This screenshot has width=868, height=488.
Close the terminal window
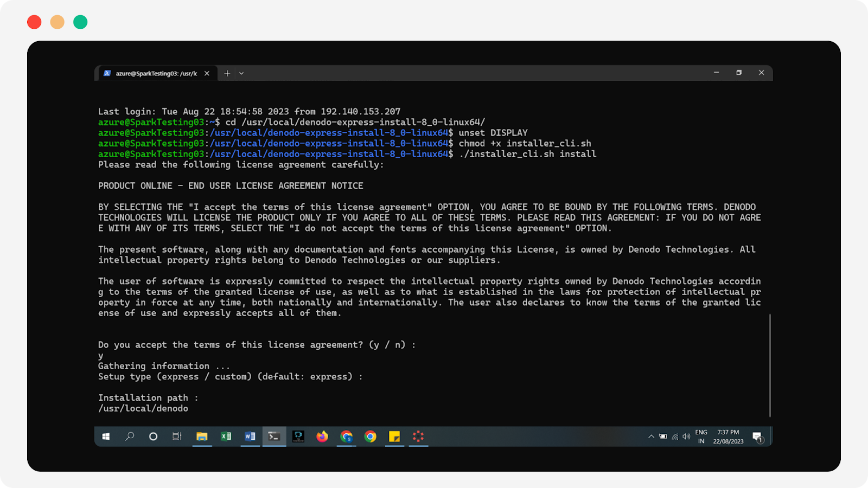(x=761, y=73)
